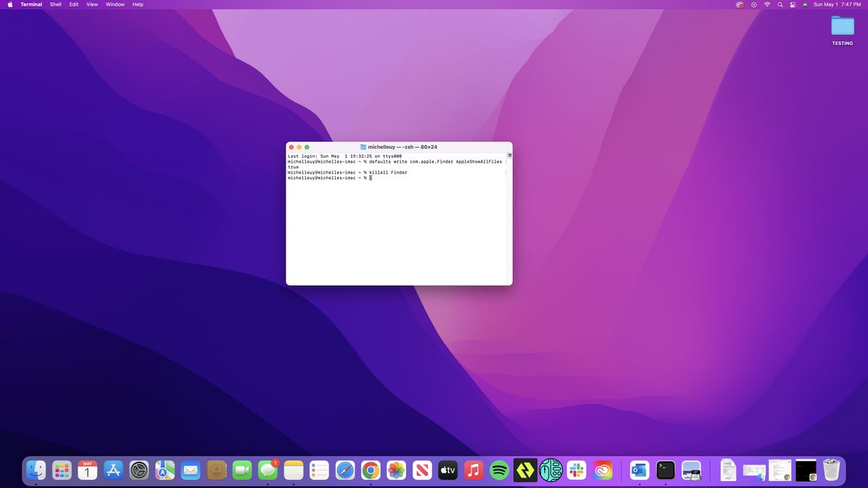Click inside the Terminal command prompt

(371, 177)
